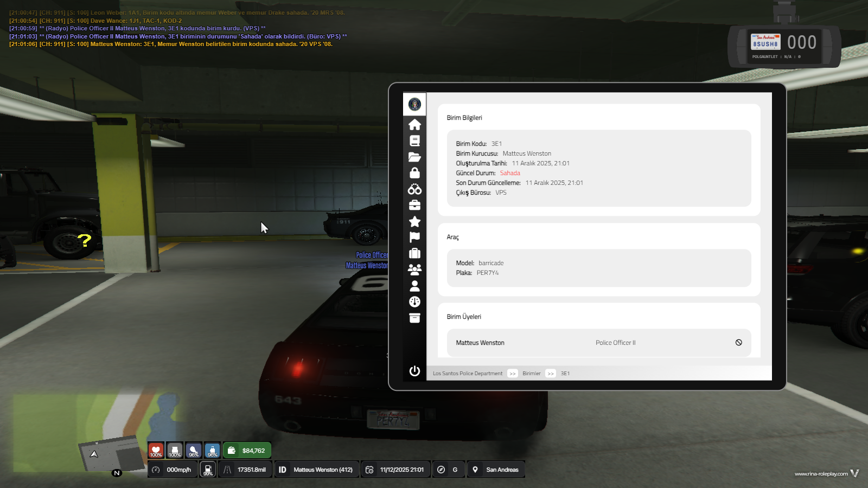This screenshot has height=488, width=868.
Task: Click the Birim Kurucusu name Matteus Wenston
Action: 527,154
